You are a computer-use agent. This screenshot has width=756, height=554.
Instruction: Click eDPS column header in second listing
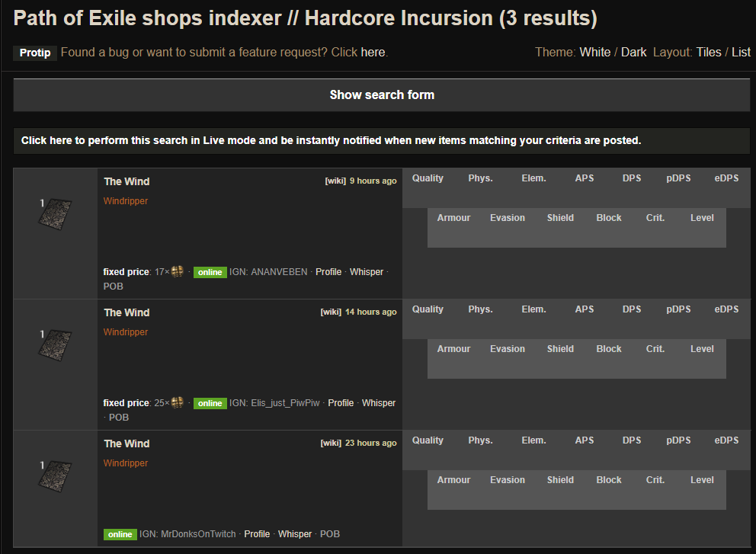coord(726,309)
